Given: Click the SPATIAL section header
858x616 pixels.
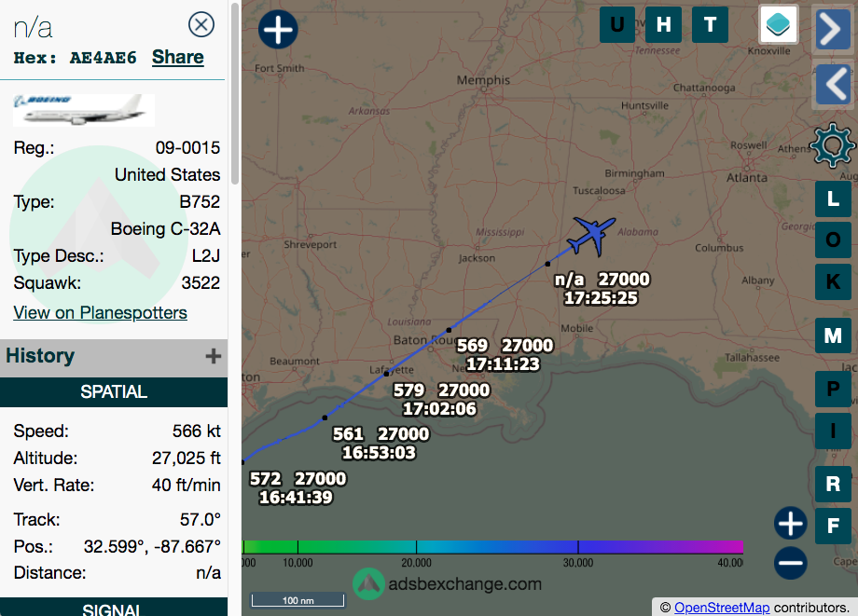Looking at the screenshot, I should [114, 392].
